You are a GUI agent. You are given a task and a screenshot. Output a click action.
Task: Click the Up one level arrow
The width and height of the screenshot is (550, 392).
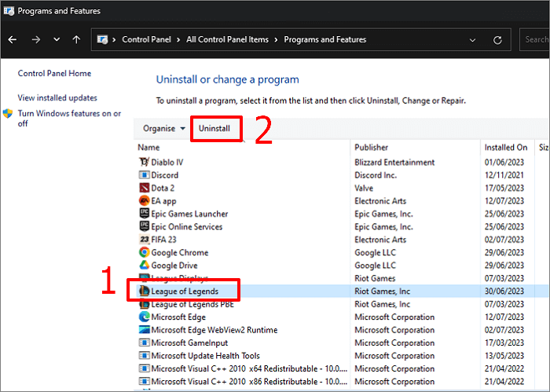point(76,39)
